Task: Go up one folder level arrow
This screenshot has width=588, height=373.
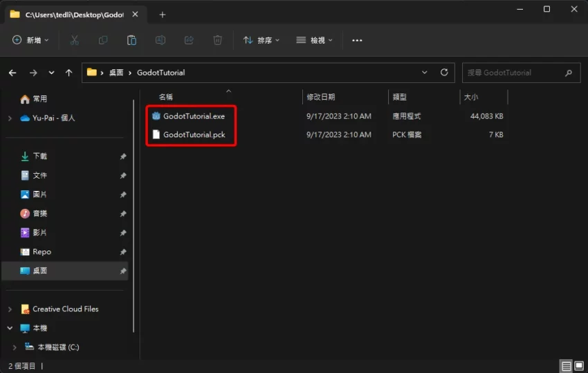Action: 68,73
